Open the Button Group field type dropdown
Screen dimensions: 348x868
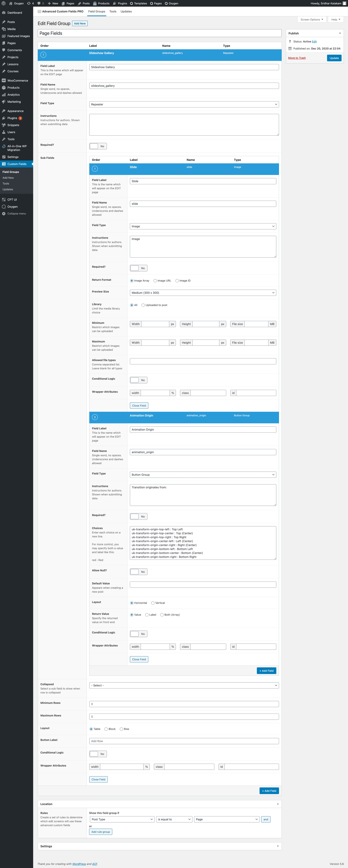(203, 475)
